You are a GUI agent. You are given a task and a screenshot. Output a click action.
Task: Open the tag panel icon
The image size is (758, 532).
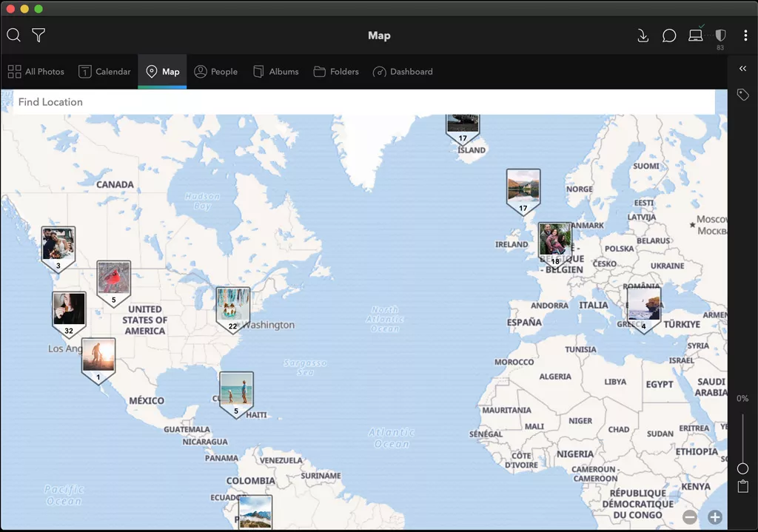point(743,95)
